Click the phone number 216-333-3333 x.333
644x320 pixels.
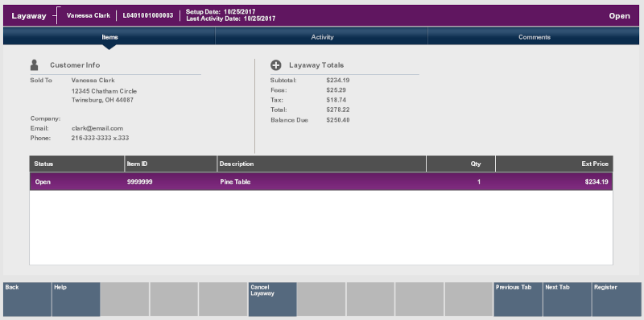pyautogui.click(x=100, y=138)
